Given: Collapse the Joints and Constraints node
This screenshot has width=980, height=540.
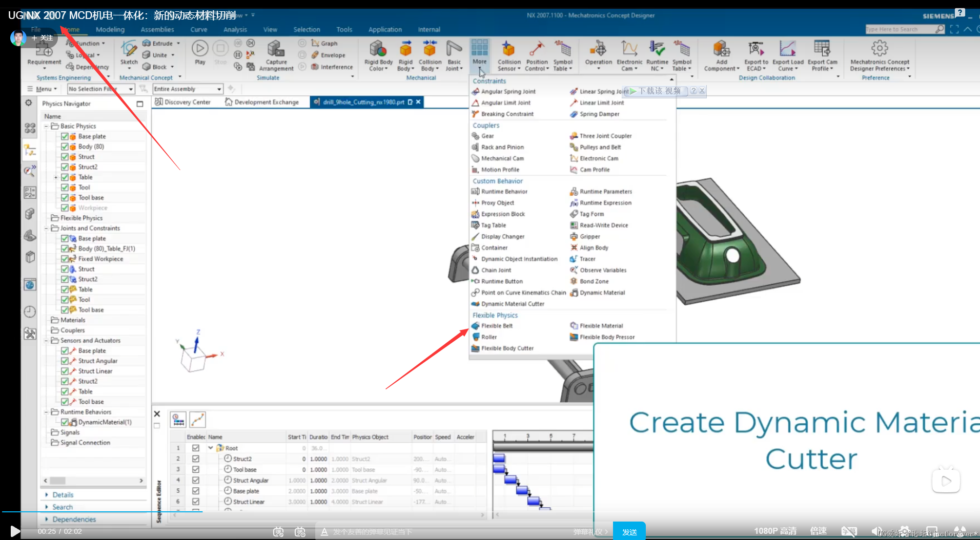Looking at the screenshot, I should click(46, 228).
